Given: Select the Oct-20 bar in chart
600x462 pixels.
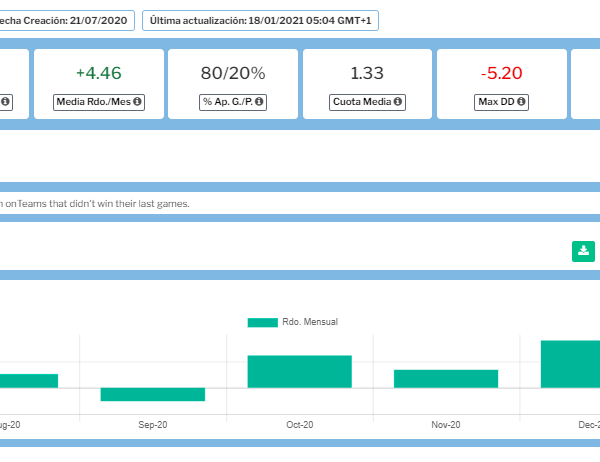Looking at the screenshot, I should tap(300, 372).
